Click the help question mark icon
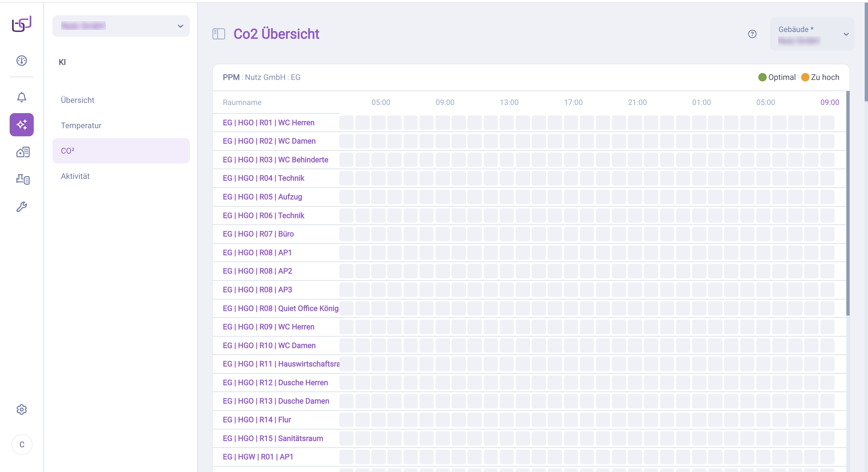 point(752,34)
